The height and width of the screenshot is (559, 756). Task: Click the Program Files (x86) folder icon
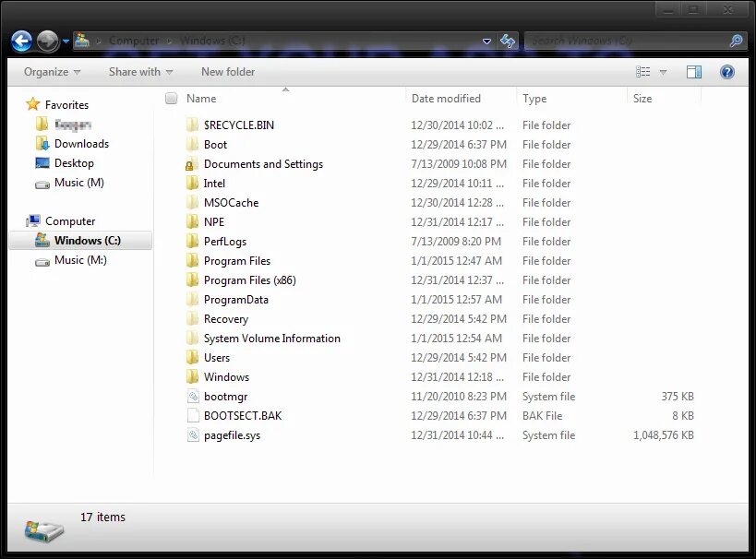pos(192,280)
